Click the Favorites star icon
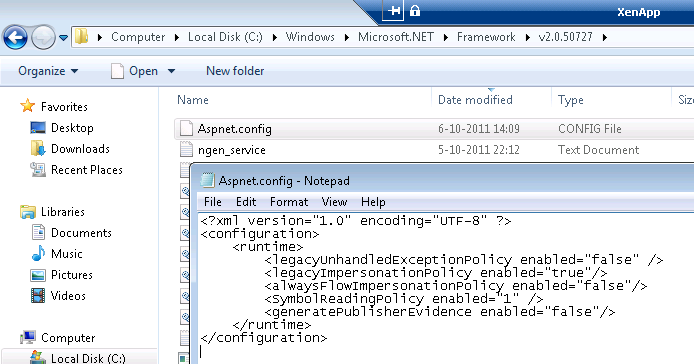 pos(27,106)
